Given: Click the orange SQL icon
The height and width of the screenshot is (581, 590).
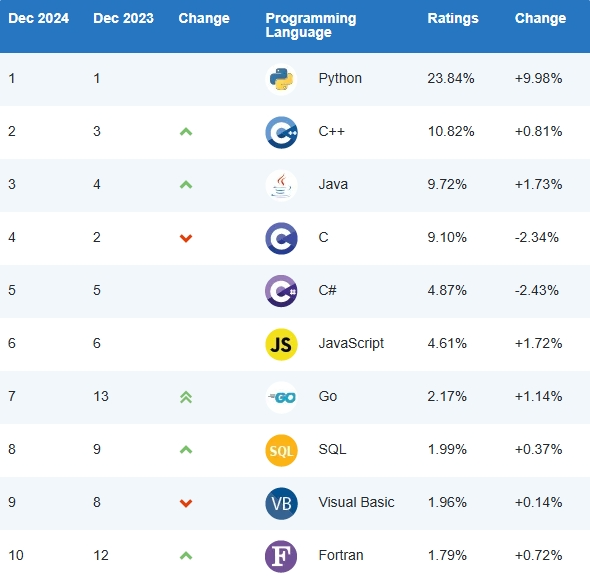Looking at the screenshot, I should pyautogui.click(x=281, y=450).
